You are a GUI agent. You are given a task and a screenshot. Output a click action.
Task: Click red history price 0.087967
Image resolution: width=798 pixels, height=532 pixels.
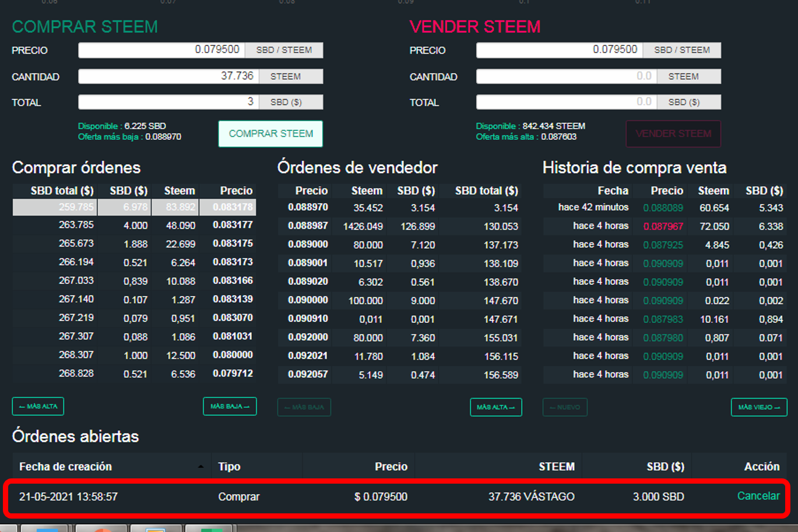pos(663,226)
